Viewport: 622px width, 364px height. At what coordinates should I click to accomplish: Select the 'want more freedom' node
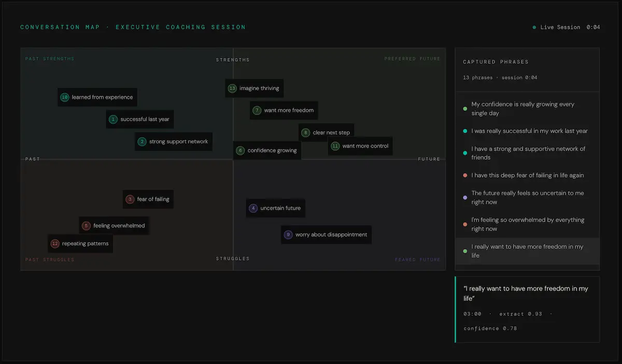pyautogui.click(x=284, y=110)
